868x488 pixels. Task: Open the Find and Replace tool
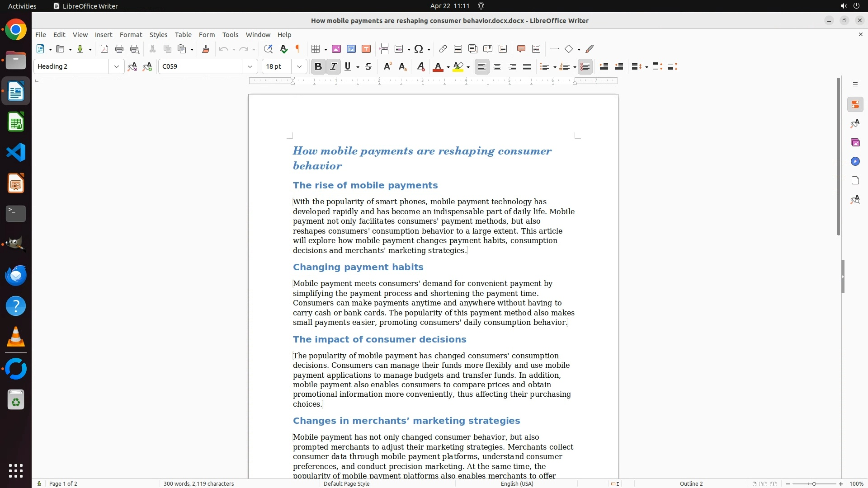(x=268, y=49)
